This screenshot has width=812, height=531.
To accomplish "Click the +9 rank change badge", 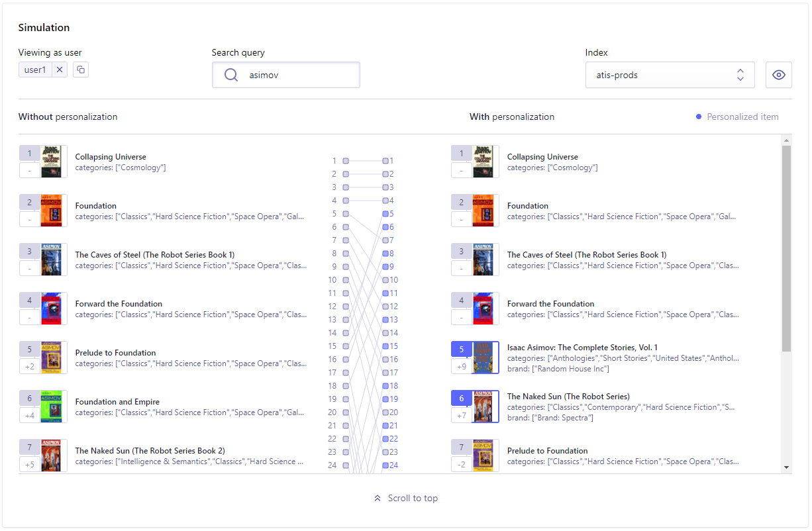I will [462, 366].
